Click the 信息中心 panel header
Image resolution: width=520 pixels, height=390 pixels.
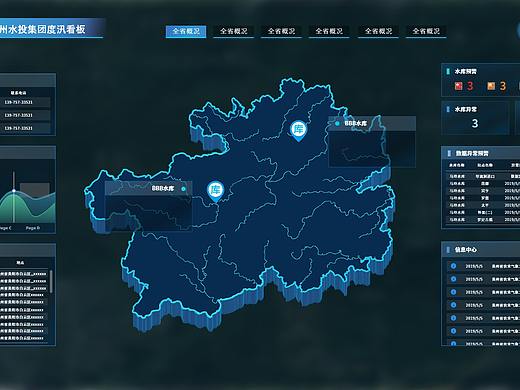(x=481, y=250)
